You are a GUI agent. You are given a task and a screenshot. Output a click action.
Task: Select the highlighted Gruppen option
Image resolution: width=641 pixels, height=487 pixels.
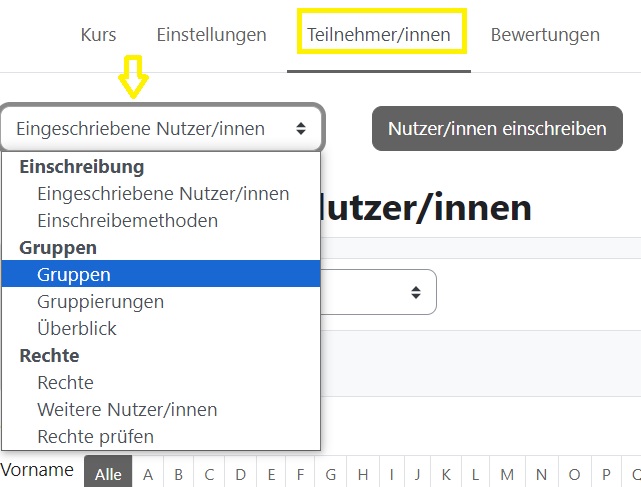pyautogui.click(x=74, y=274)
